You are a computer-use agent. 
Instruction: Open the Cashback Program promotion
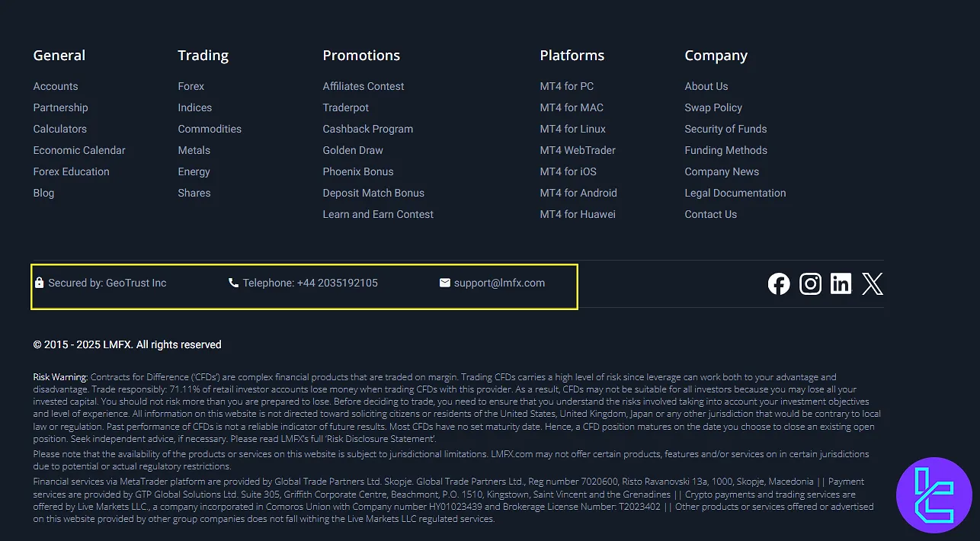368,129
